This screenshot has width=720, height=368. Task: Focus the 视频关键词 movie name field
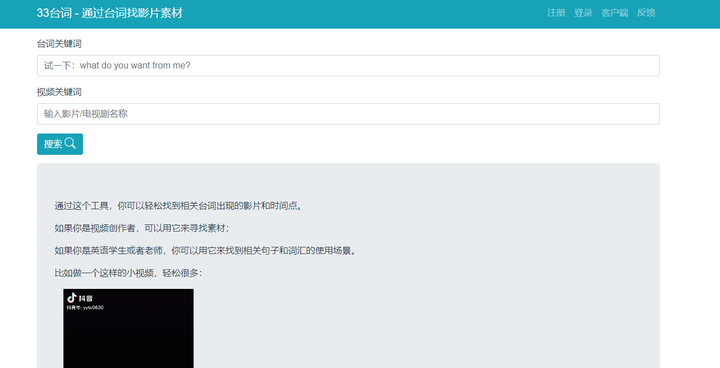[x=348, y=114]
